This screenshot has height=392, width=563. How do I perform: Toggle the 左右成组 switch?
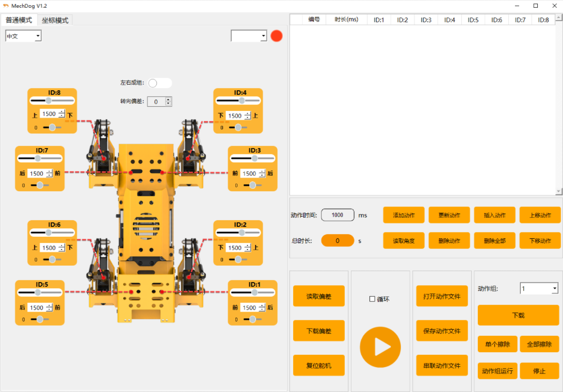(x=160, y=83)
